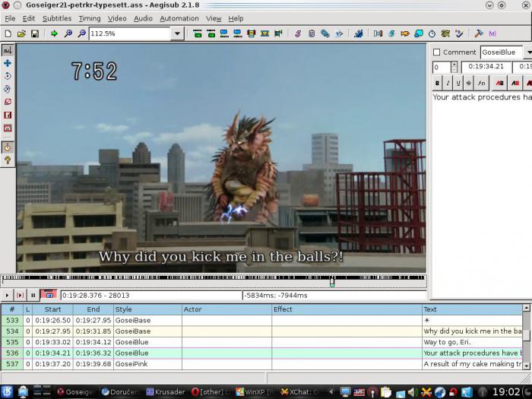Click the video seek bar handle
This screenshot has width=532, height=399.
(x=332, y=282)
